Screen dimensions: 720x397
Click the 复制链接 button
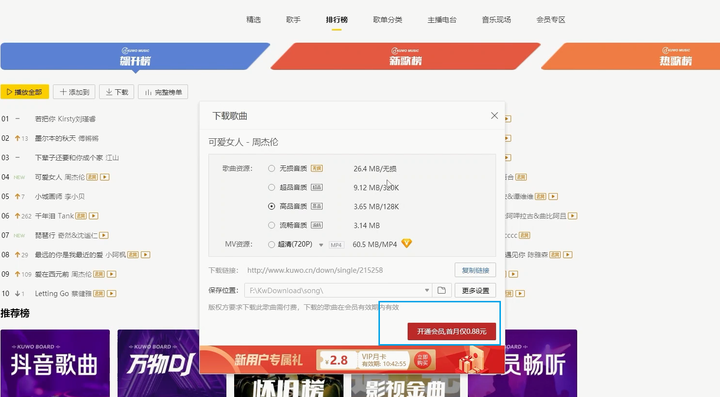tap(475, 270)
